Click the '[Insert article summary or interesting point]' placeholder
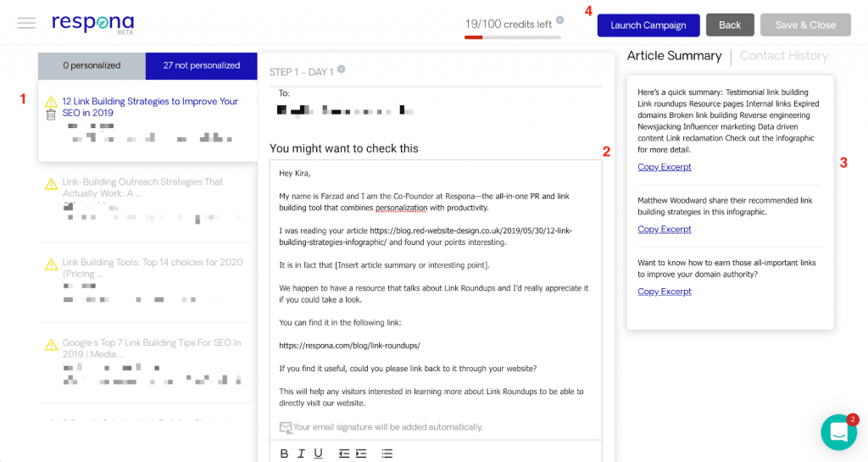This screenshot has width=868, height=462. (x=412, y=265)
